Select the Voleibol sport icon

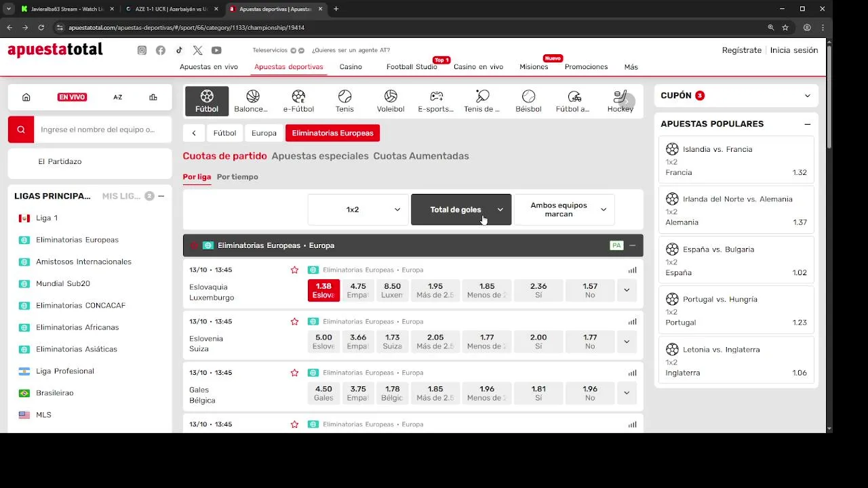pyautogui.click(x=391, y=101)
